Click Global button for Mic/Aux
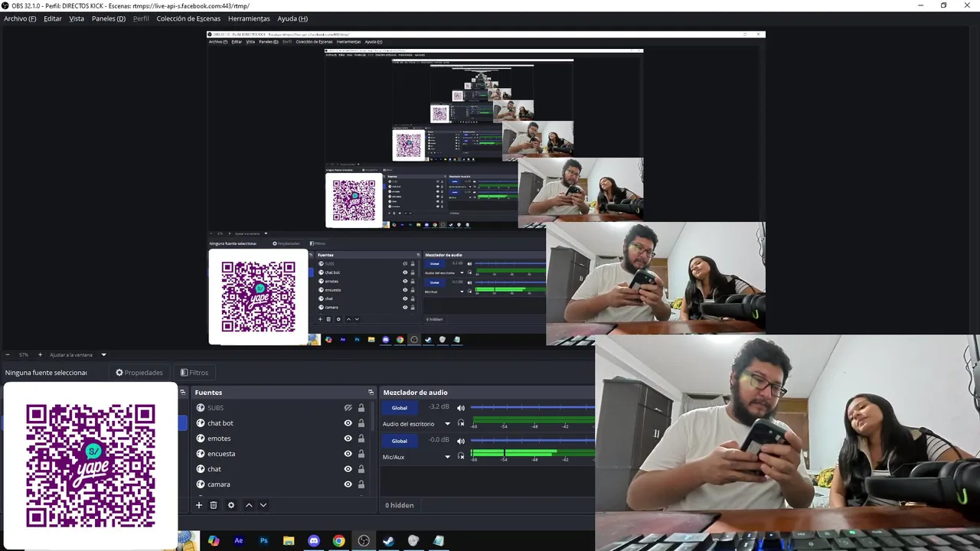 [x=400, y=441]
